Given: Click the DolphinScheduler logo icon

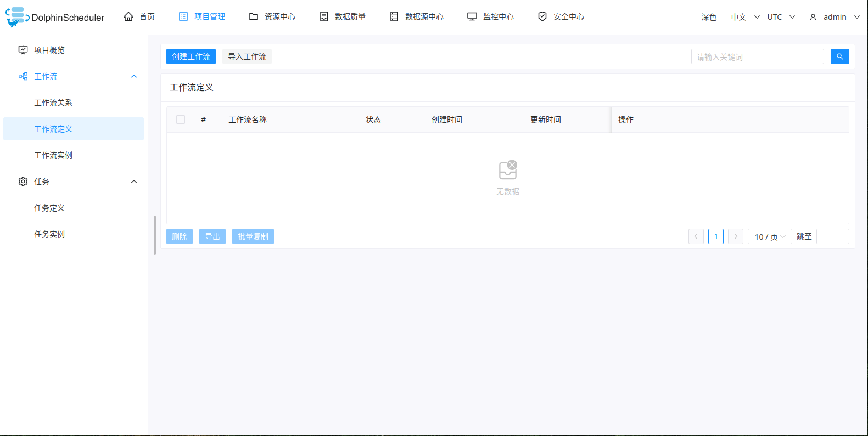Looking at the screenshot, I should pos(16,17).
